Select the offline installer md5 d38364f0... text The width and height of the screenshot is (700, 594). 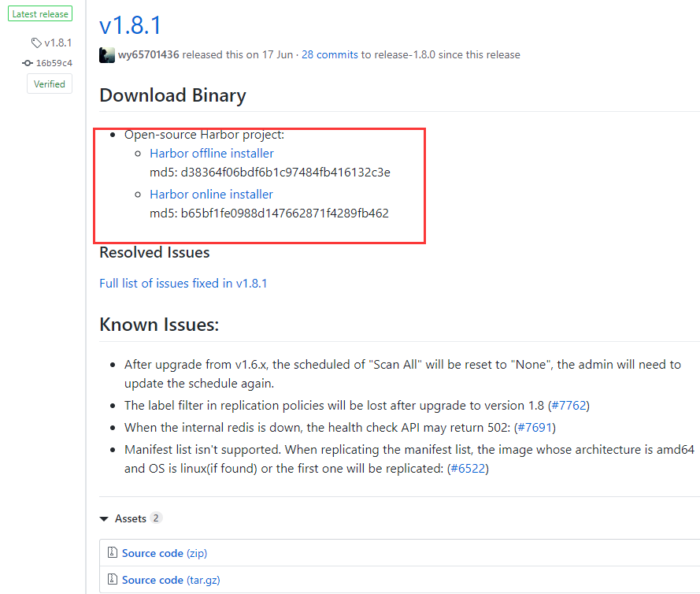270,173
